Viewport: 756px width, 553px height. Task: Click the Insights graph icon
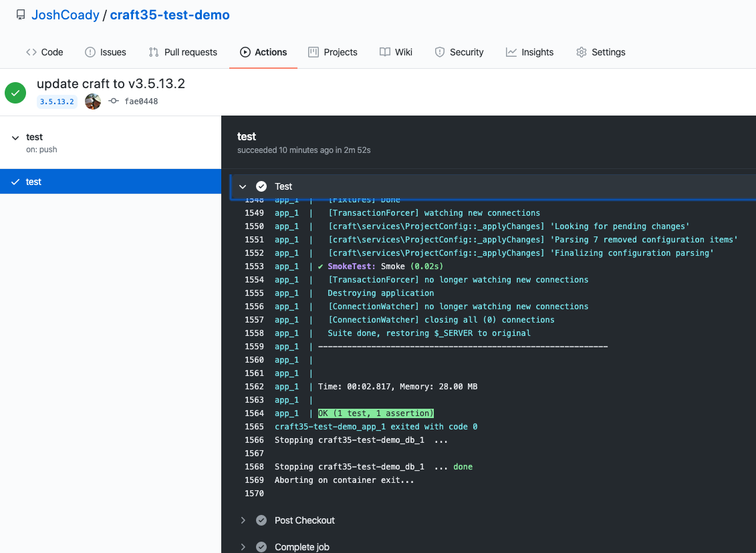pyautogui.click(x=511, y=52)
